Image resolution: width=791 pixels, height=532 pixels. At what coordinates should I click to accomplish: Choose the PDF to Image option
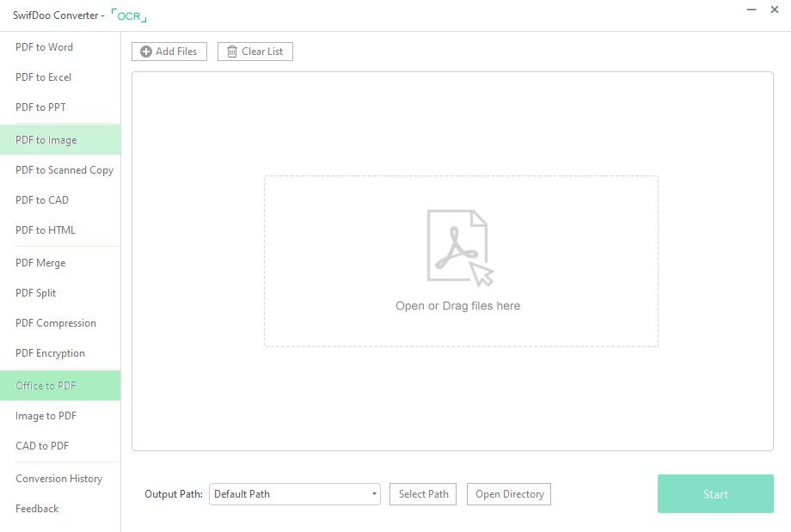pos(60,140)
